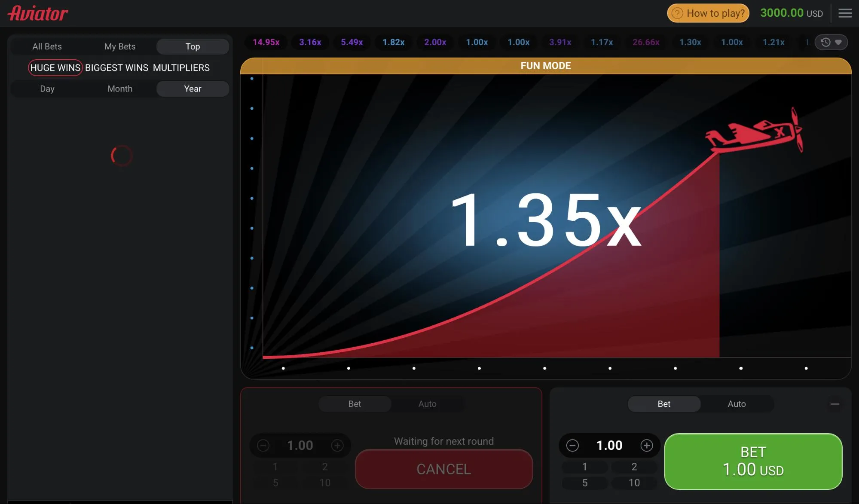This screenshot has width=859, height=504.
Task: Click right panel bet amount field 1.00
Action: [609, 446]
